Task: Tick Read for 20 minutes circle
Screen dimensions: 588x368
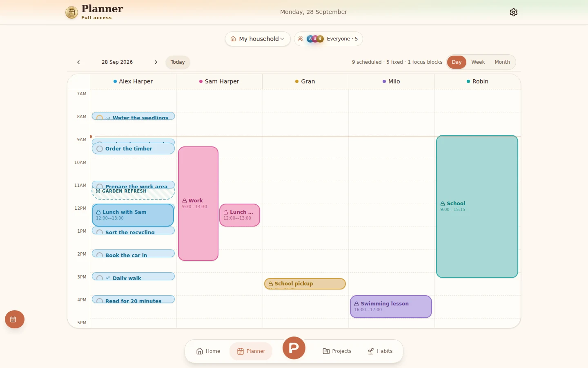Action: point(100,301)
